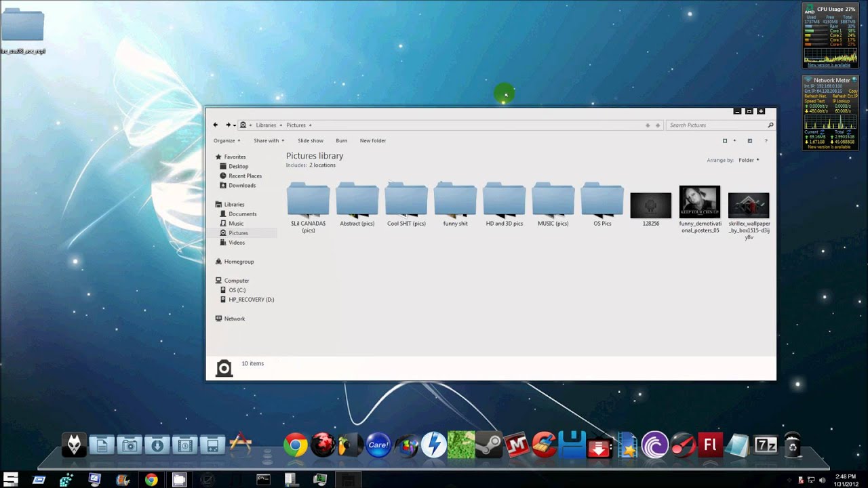868x488 pixels.
Task: Click the 2 locations link
Action: (323, 165)
